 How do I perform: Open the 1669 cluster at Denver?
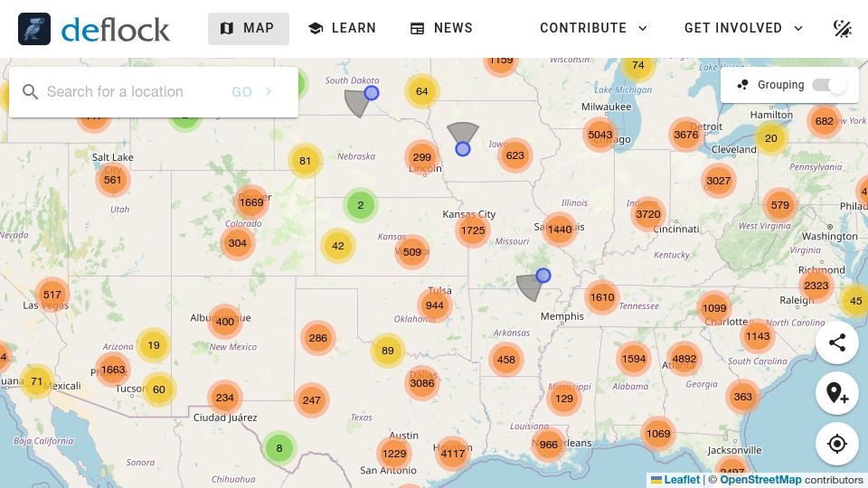coord(251,202)
